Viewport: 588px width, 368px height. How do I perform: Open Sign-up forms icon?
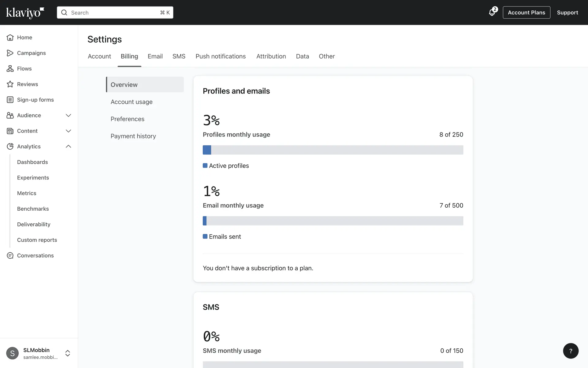10,100
